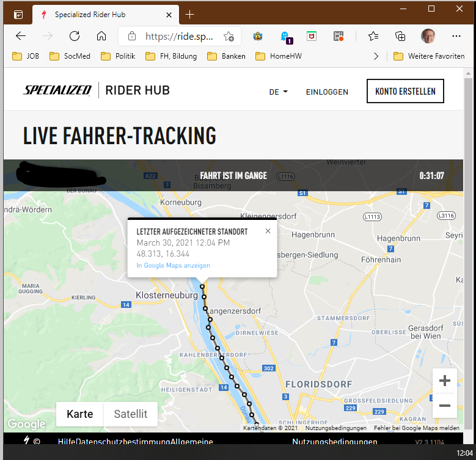The width and height of the screenshot is (476, 460).
Task: Open the user profile avatar
Action: tap(428, 36)
